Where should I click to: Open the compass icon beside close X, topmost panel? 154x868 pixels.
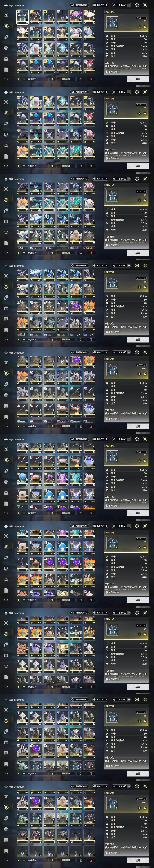pos(137,5)
